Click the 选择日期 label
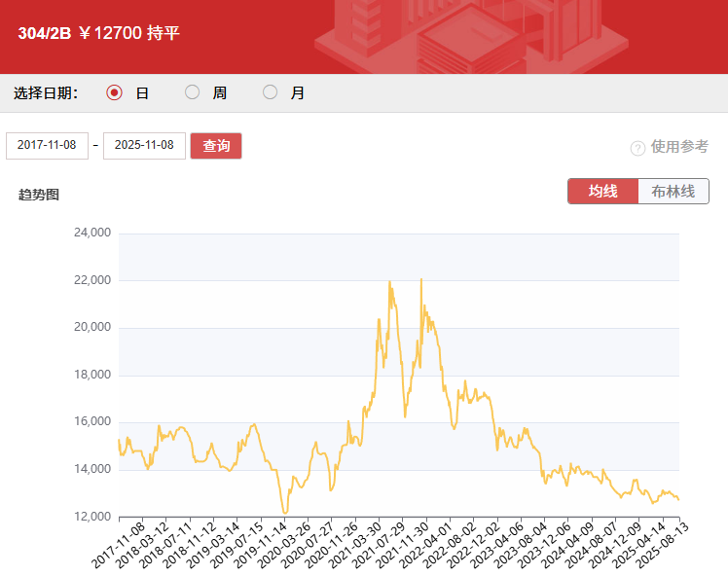Screen dimensions: 728x576 tap(46, 93)
